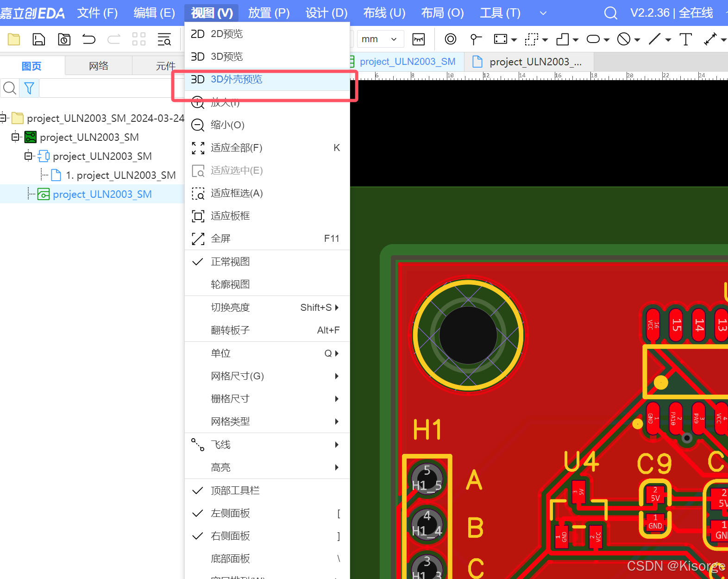Click the ruler measure icon near mm
The image size is (728, 579).
[419, 39]
